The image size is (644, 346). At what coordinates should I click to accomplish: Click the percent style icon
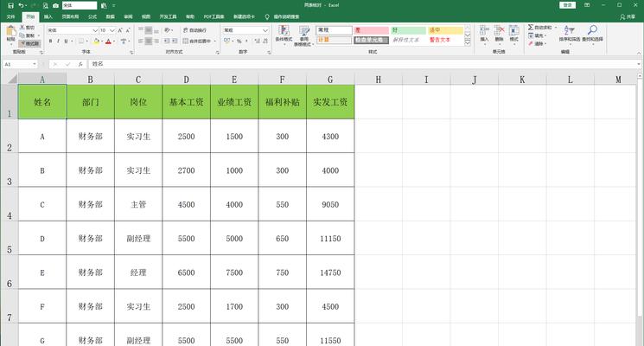click(x=239, y=42)
